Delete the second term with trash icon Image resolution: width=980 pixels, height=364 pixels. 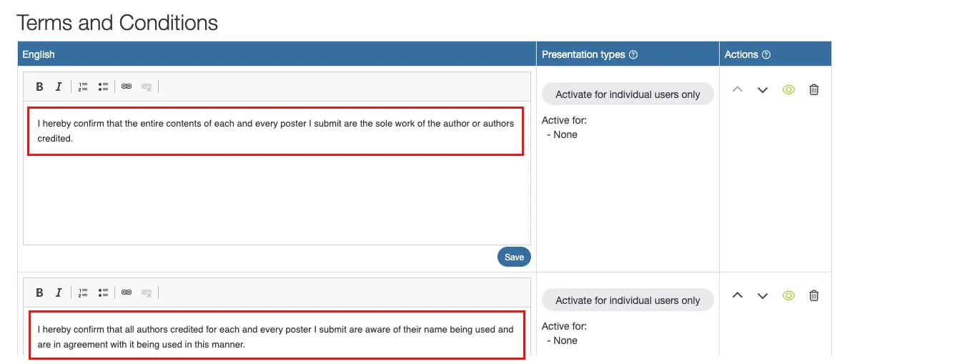coord(813,295)
